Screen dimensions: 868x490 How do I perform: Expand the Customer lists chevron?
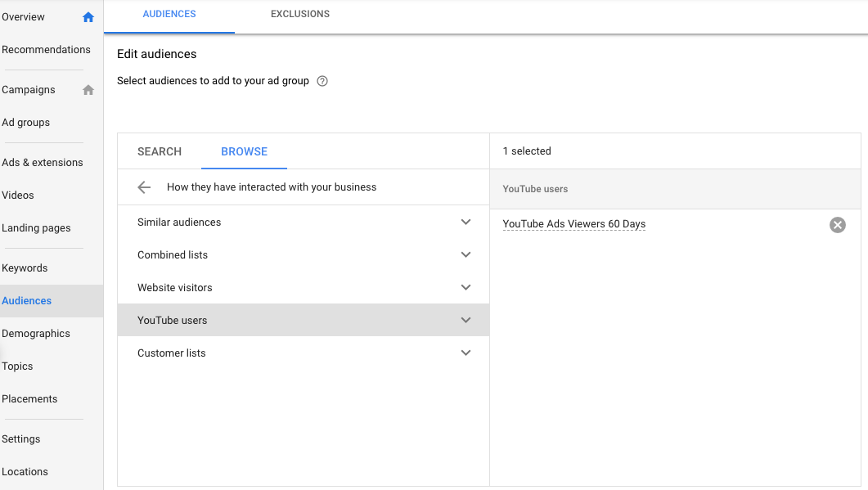click(465, 353)
